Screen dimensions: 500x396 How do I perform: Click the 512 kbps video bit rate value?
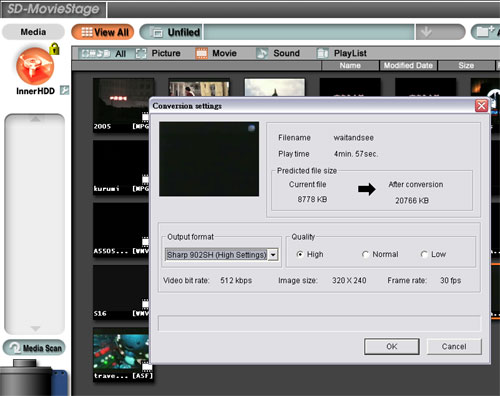236,281
